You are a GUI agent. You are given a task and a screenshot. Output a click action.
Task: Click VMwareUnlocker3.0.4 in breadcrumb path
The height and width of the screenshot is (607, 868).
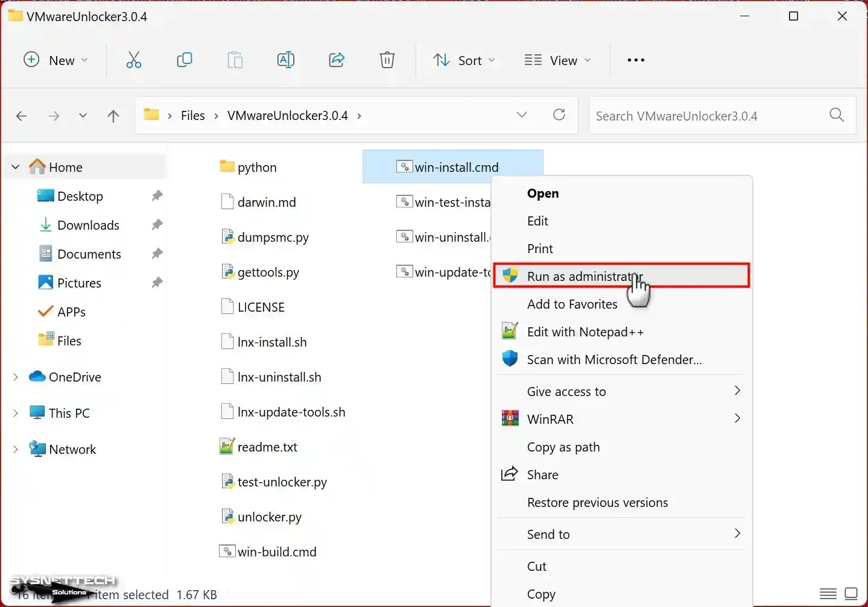(x=288, y=116)
